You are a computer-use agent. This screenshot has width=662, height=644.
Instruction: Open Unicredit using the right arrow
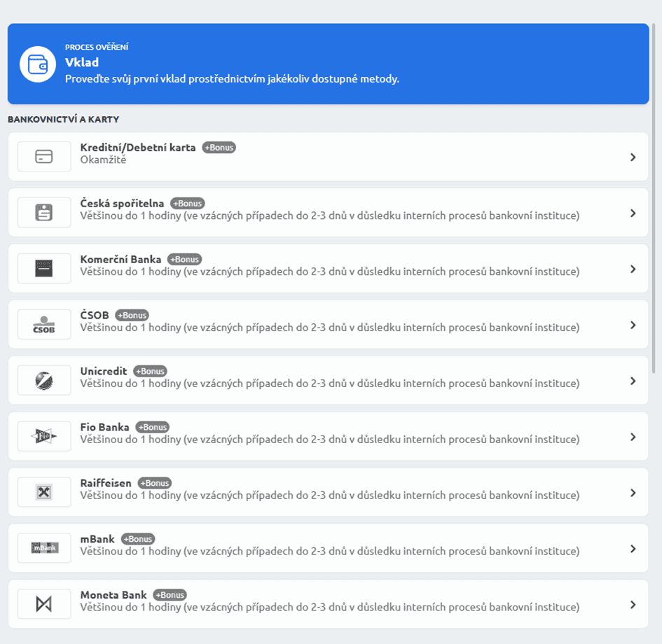(633, 381)
